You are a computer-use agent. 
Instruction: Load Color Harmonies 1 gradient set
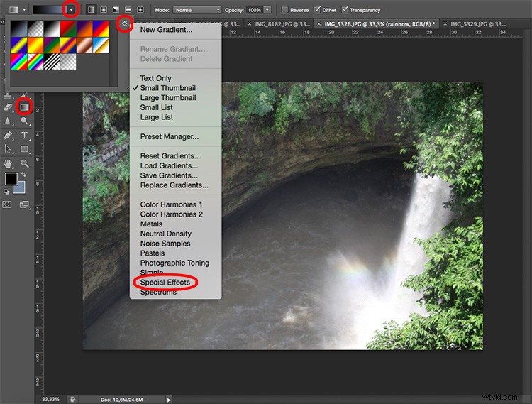pyautogui.click(x=172, y=204)
